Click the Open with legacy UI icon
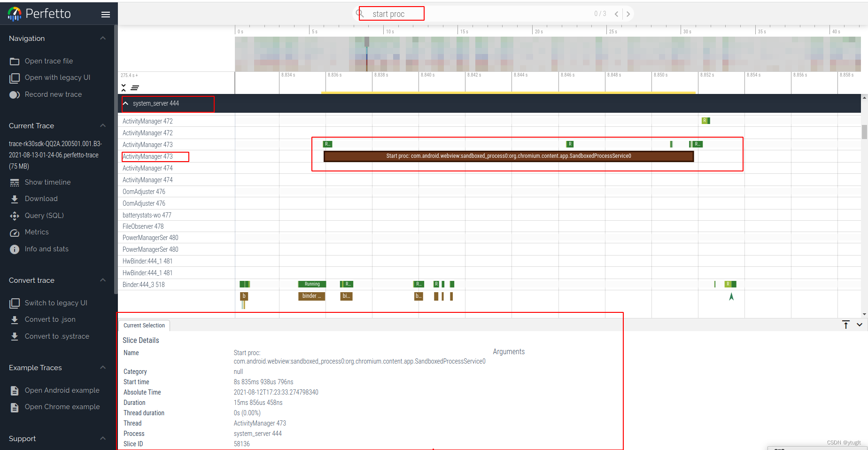Image resolution: width=868 pixels, height=450 pixels. pyautogui.click(x=15, y=78)
